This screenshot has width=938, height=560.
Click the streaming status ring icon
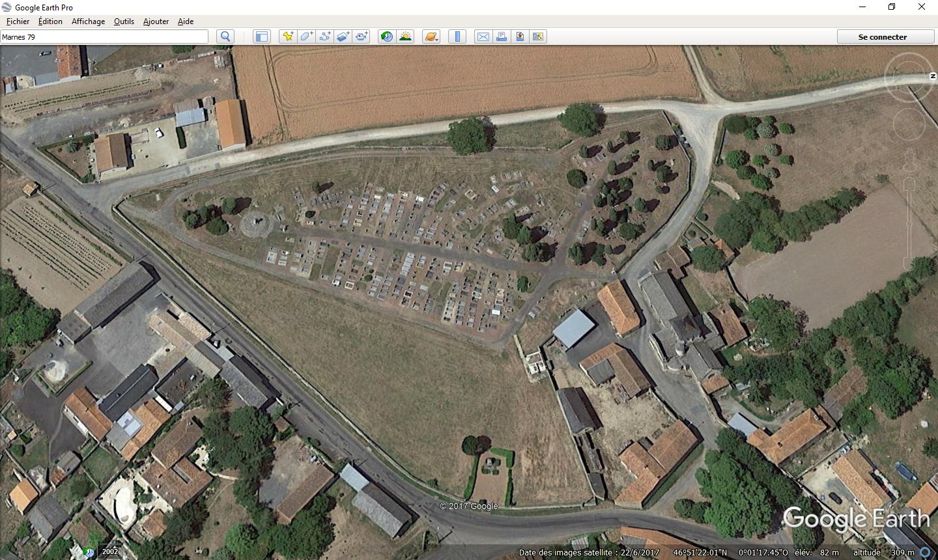click(925, 552)
